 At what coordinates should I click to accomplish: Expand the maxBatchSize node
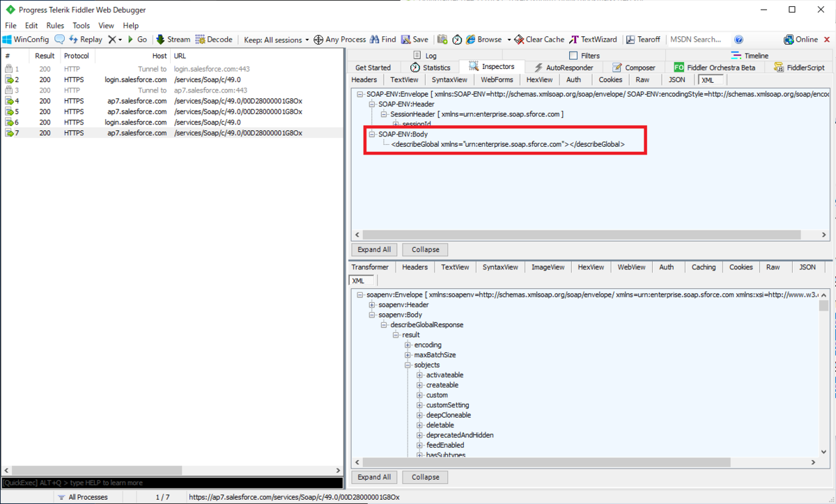[408, 355]
